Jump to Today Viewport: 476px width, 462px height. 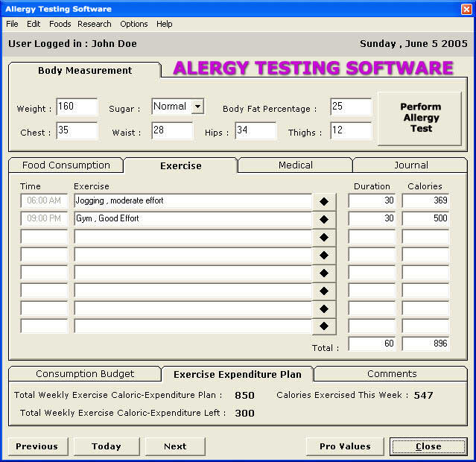107,446
